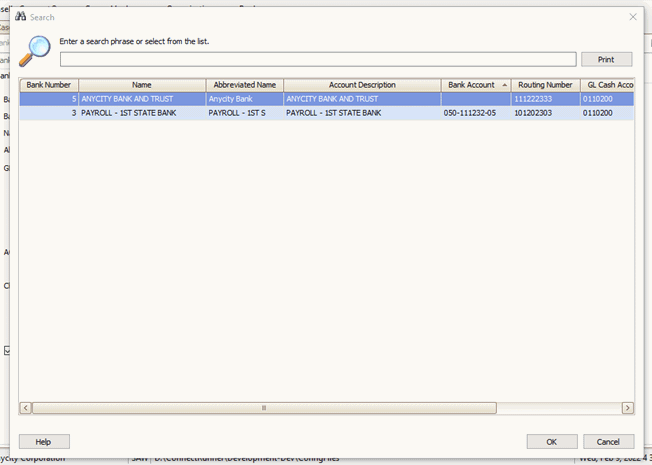Sort by Account Description column header
Screen dimensions: 652x465
(362, 85)
